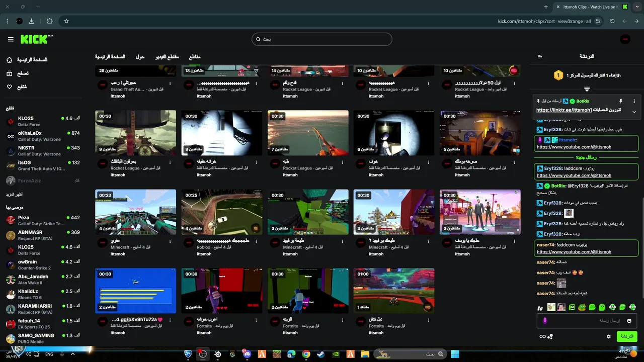Open Eryf328's !addcom youtube link
Image resolution: width=644 pixels, height=362 pixels.
[574, 175]
